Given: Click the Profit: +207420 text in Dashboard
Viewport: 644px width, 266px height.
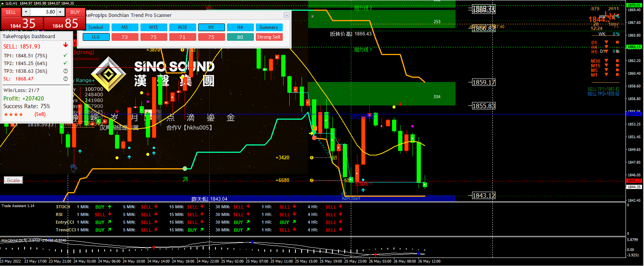Looking at the screenshot, I should (24, 99).
